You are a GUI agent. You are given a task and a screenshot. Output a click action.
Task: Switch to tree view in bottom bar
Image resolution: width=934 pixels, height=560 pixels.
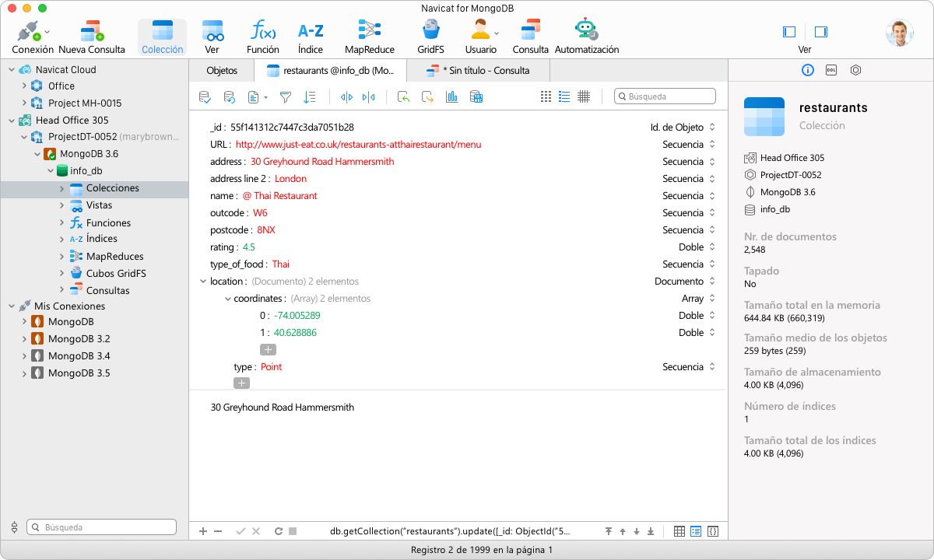(x=696, y=531)
